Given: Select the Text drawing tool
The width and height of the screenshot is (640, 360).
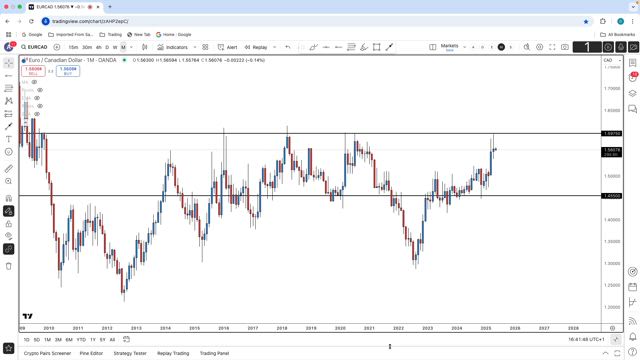Looking at the screenshot, I should coord(9,139).
